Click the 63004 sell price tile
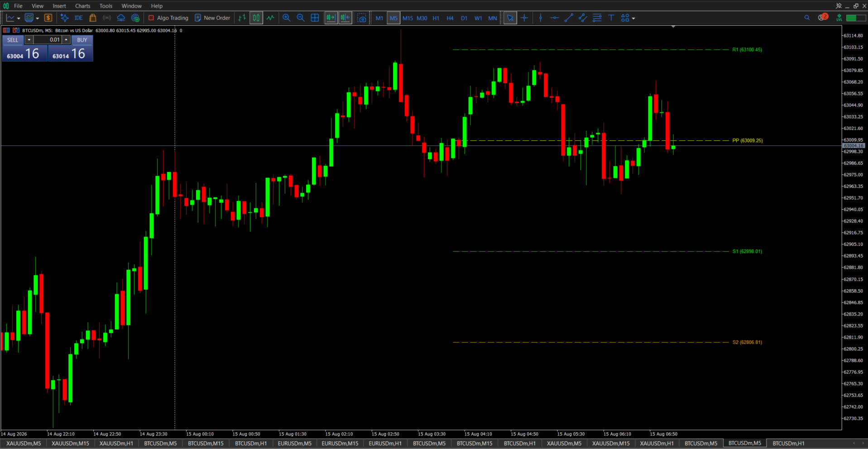The height and width of the screenshot is (449, 868). [24, 53]
